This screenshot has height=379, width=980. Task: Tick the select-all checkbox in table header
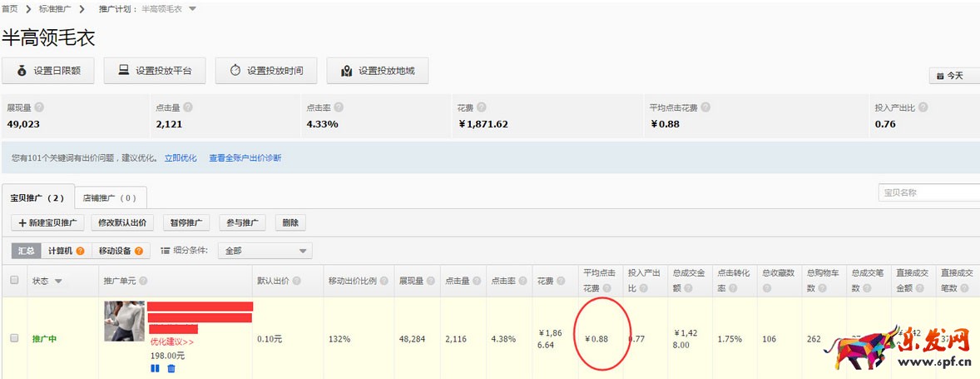(x=14, y=281)
